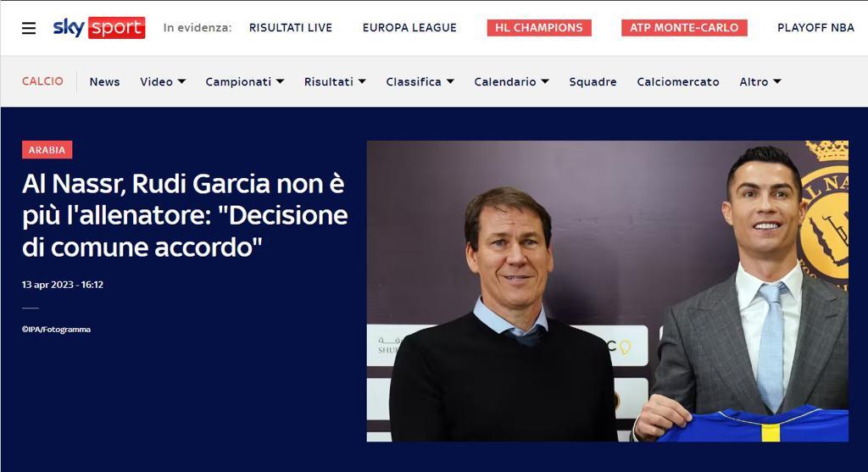Open the Rudi Garcia article headline
The height and width of the screenshot is (472, 868).
coord(185,215)
